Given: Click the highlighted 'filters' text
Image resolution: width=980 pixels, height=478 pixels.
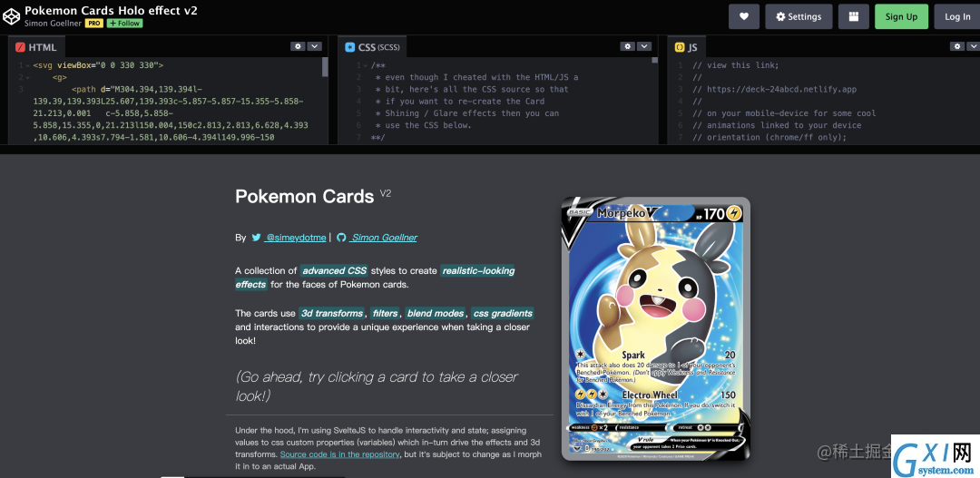Looking at the screenshot, I should point(385,313).
